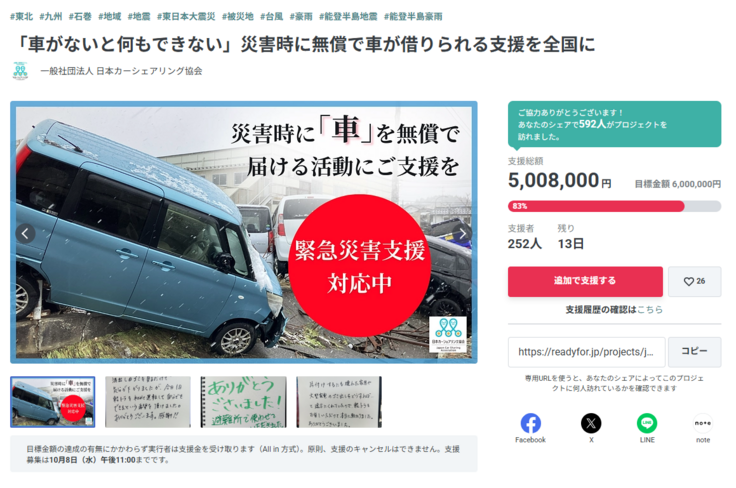Open the #能登半島地震 hashtag

(348, 16)
